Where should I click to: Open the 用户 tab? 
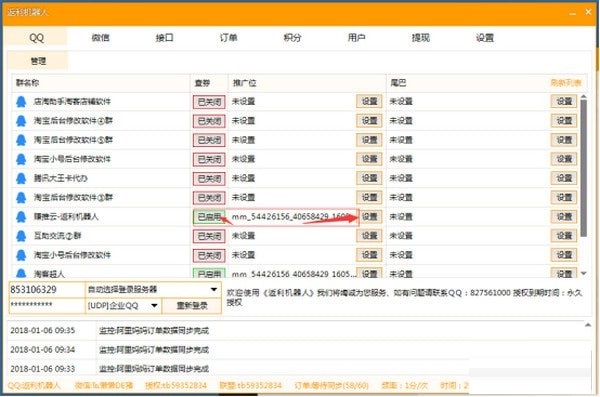356,38
